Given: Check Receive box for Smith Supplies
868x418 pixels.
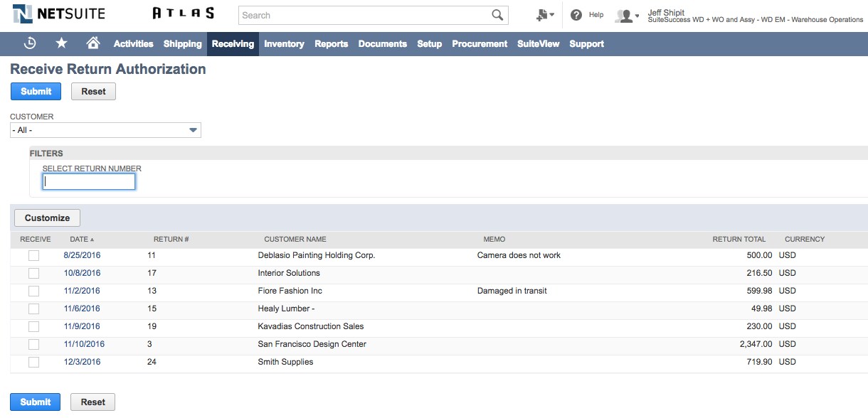Looking at the screenshot, I should [x=33, y=362].
